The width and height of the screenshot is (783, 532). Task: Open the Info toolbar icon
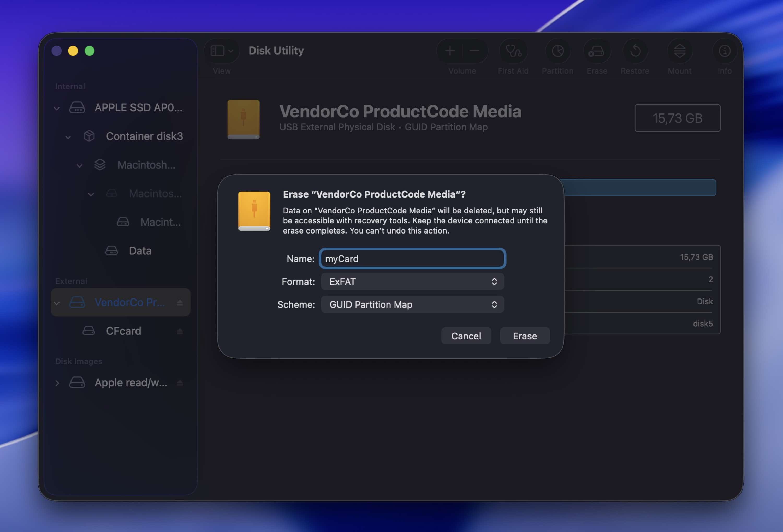click(x=725, y=51)
